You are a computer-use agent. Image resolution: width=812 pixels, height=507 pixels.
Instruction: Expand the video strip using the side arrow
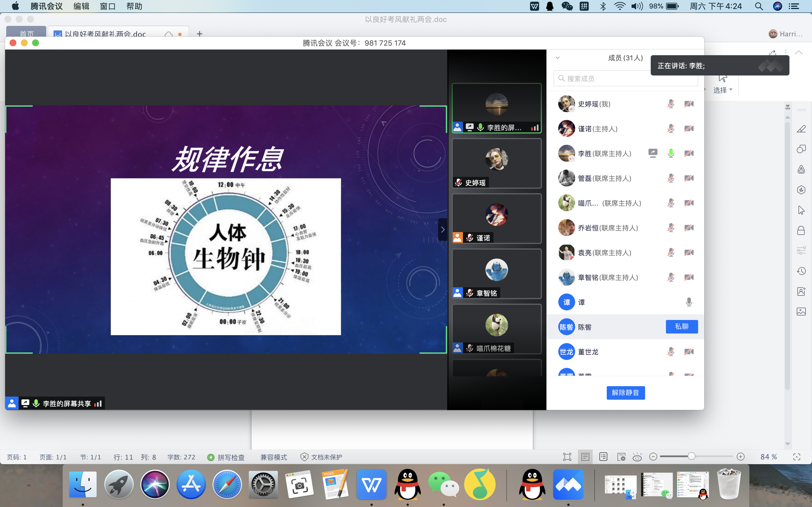443,230
